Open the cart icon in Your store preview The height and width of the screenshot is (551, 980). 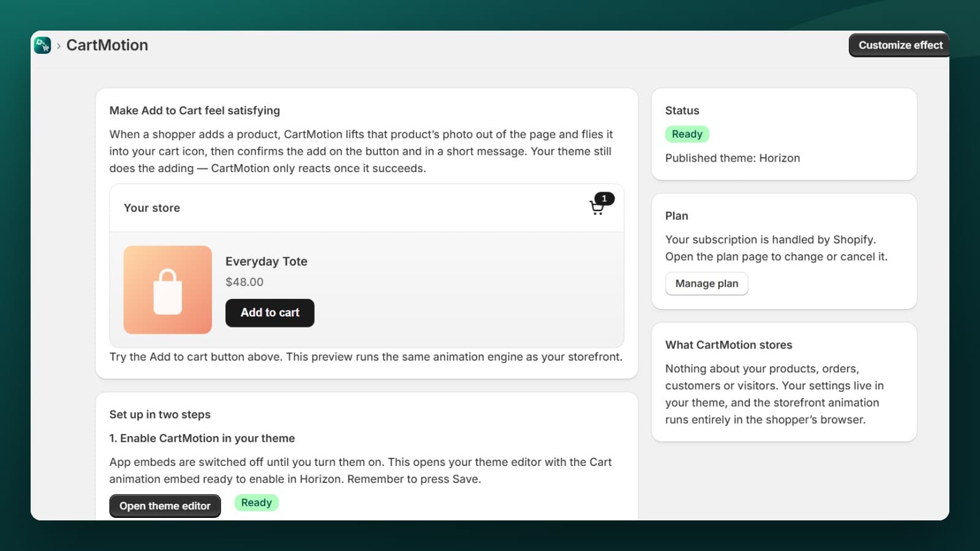pos(597,208)
